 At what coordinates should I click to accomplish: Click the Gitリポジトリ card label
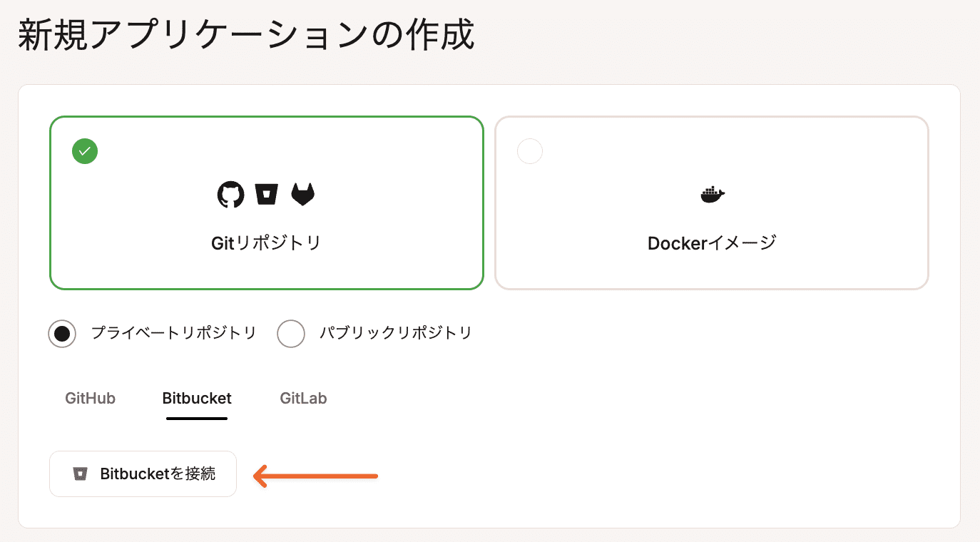pyautogui.click(x=266, y=243)
